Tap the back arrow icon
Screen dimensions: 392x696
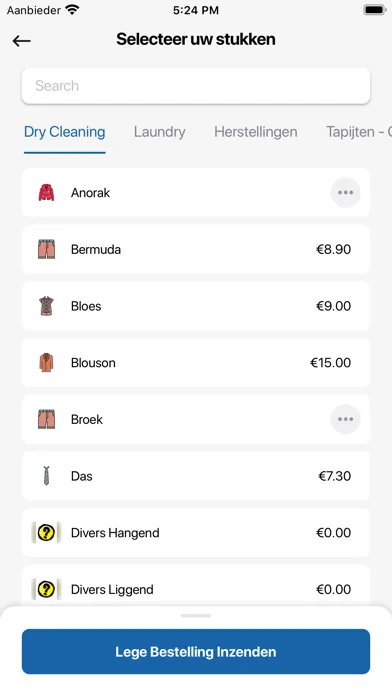coord(21,41)
